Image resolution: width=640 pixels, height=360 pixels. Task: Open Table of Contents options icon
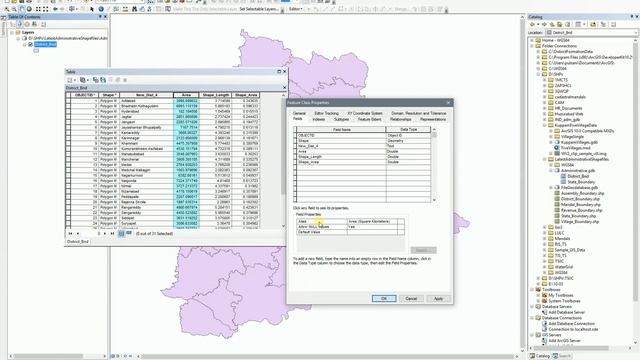[x=43, y=24]
